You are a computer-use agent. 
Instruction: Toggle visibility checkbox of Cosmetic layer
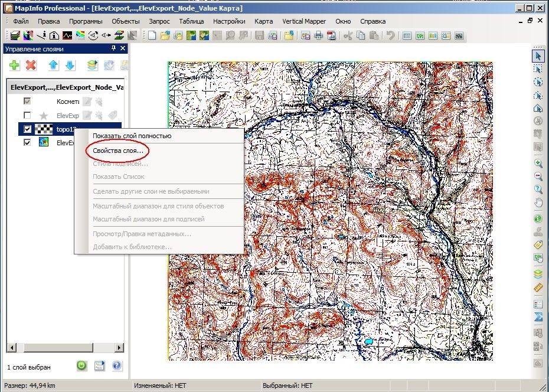tap(27, 101)
